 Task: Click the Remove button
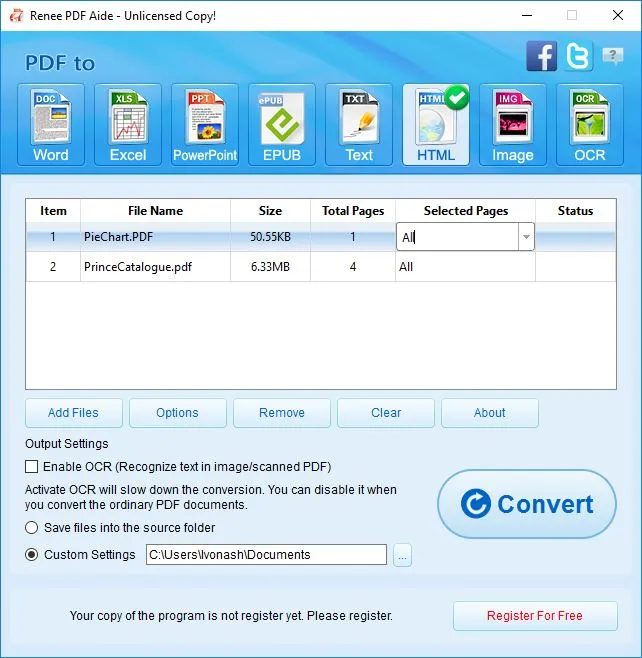click(282, 413)
